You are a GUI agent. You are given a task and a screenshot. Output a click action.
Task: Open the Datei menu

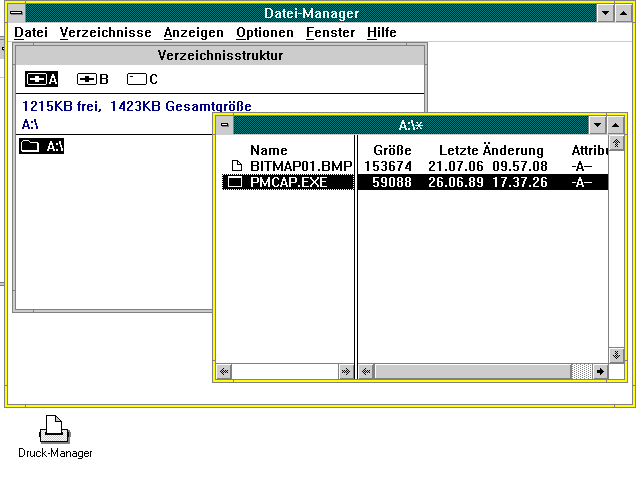coord(31,33)
